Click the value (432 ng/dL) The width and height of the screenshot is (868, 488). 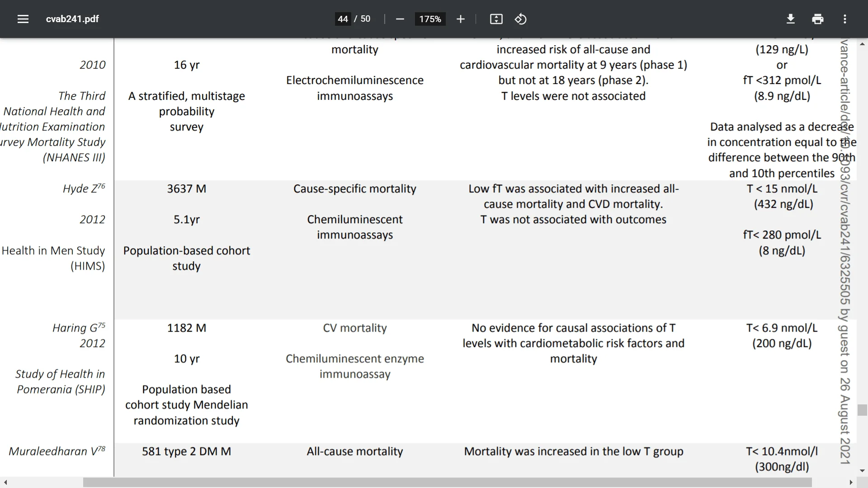[x=783, y=204]
